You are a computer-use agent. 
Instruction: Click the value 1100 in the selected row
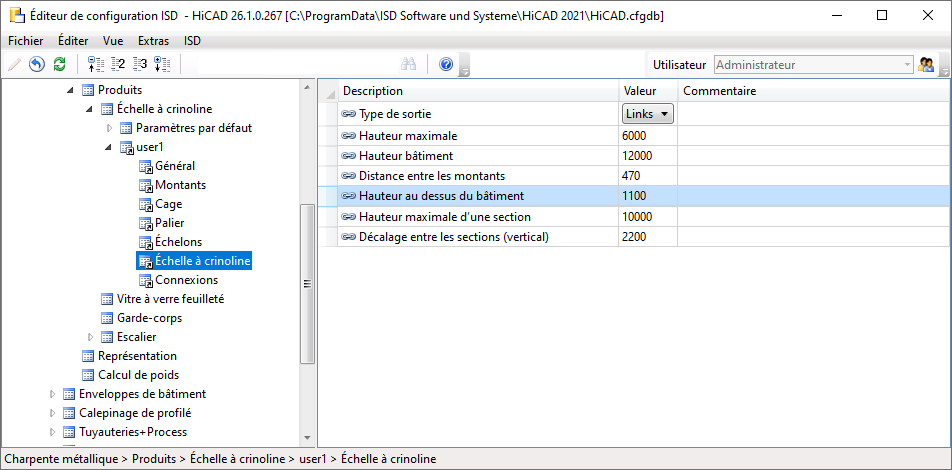tap(648, 196)
